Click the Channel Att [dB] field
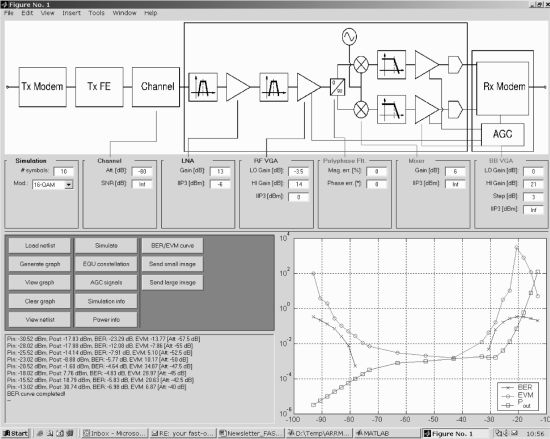The image size is (550, 439). pos(142,172)
